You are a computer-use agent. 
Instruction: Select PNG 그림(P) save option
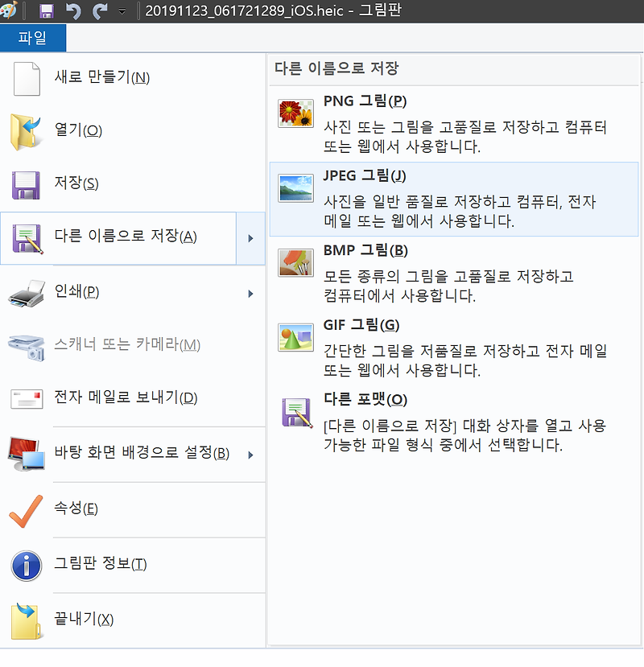click(x=454, y=124)
